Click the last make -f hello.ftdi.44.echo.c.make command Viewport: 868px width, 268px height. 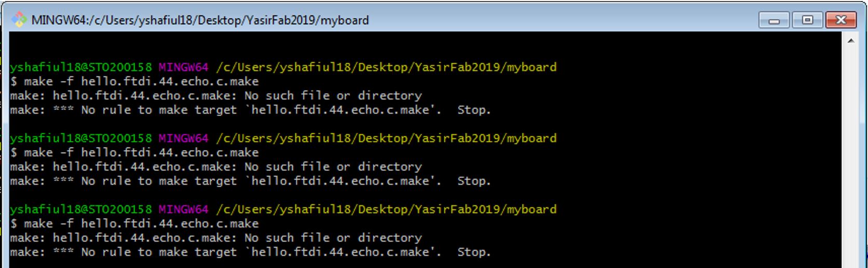(134, 224)
